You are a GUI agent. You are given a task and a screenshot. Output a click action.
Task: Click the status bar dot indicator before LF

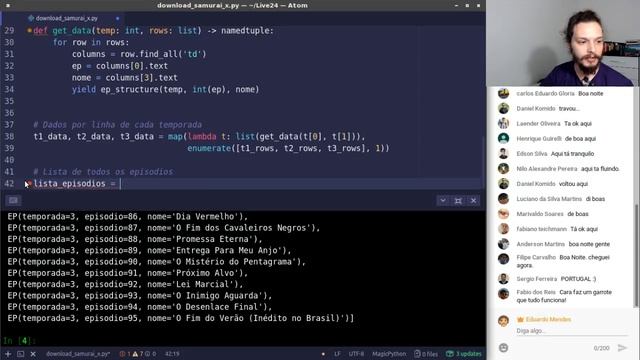[x=323, y=354]
